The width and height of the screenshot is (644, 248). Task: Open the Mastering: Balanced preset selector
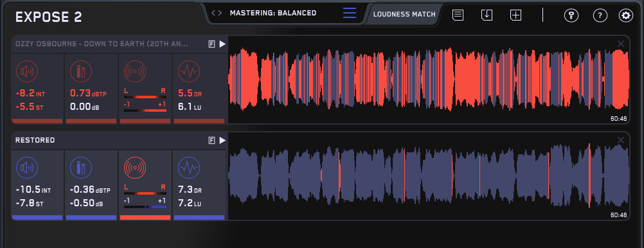click(273, 13)
